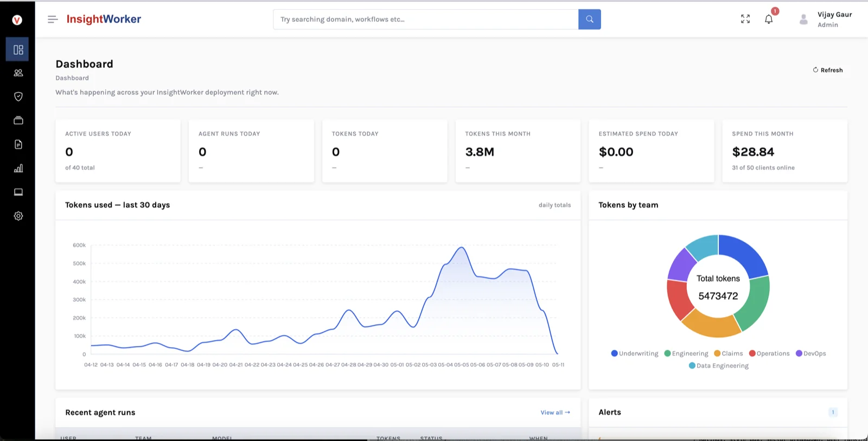Click the red Operations donut segment
The height and width of the screenshot is (441, 868).
[679, 299]
